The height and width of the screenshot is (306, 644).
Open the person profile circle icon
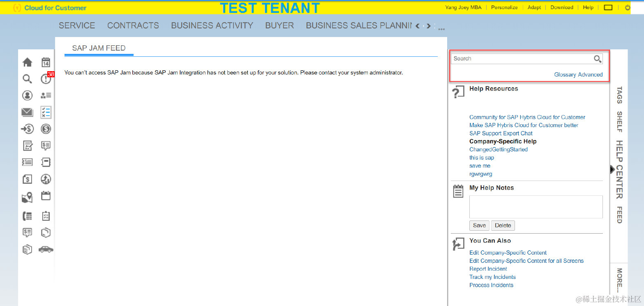tap(27, 95)
